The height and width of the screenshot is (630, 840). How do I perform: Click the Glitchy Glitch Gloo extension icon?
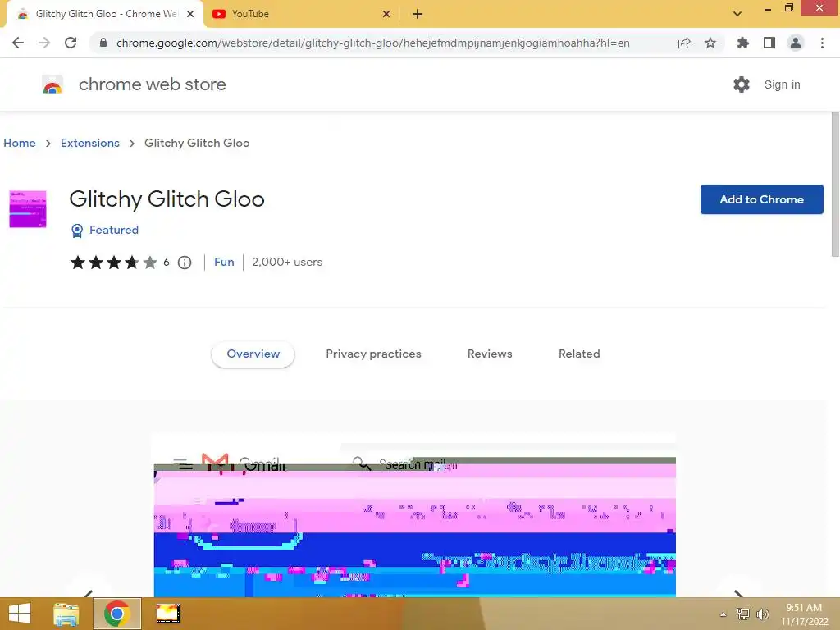point(28,209)
